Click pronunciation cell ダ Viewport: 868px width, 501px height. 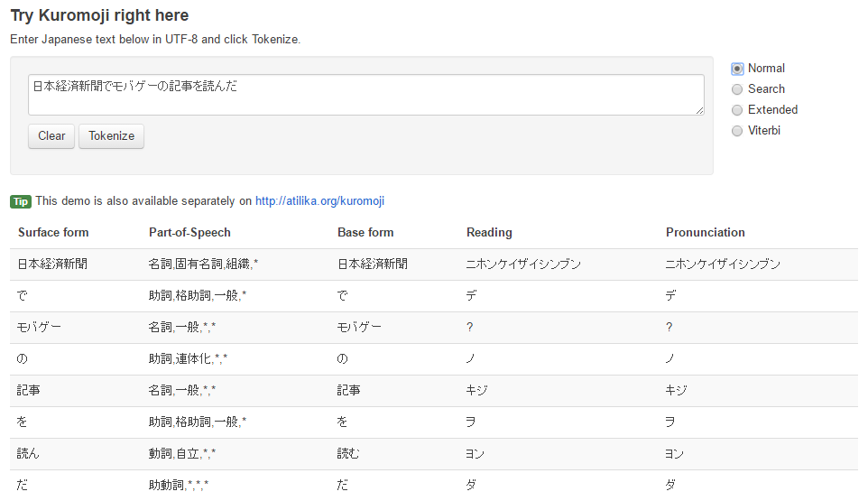pyautogui.click(x=670, y=485)
